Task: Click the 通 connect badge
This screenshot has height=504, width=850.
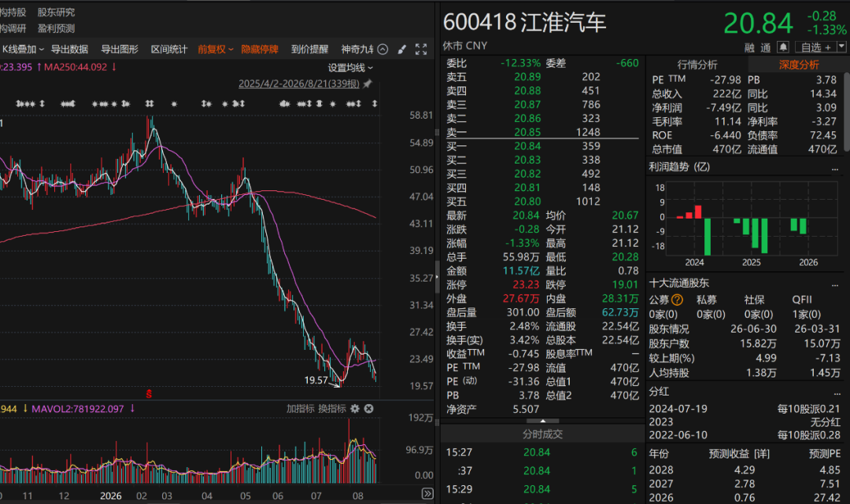Action: coord(766,48)
